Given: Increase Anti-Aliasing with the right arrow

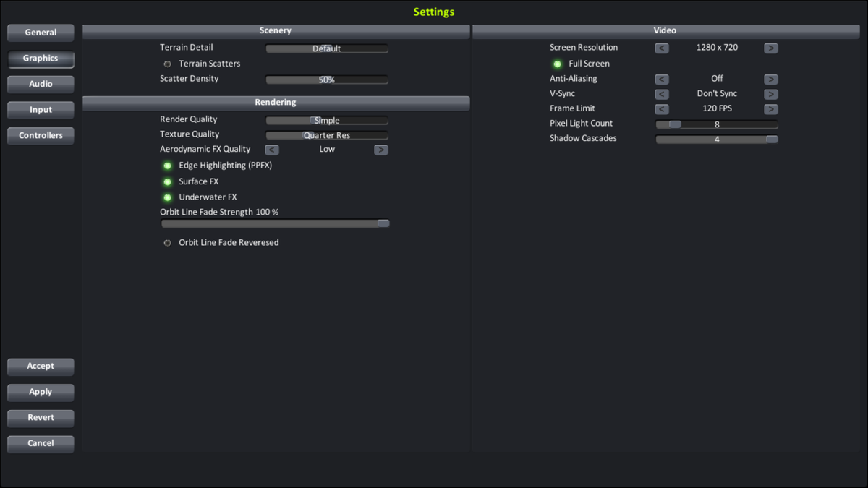Looking at the screenshot, I should (x=770, y=79).
